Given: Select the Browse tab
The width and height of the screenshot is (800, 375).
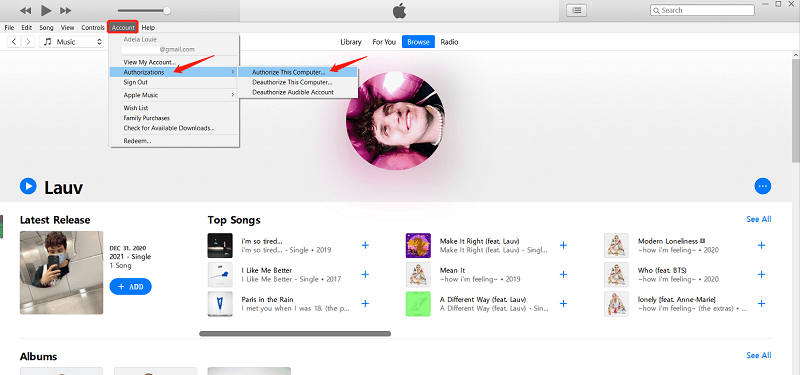Looking at the screenshot, I should [x=418, y=42].
